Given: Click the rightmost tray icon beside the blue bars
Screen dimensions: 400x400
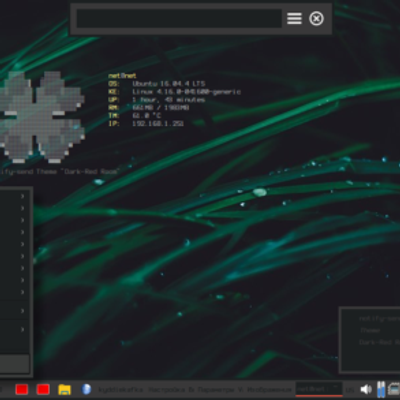Looking at the screenshot, I should [394, 389].
